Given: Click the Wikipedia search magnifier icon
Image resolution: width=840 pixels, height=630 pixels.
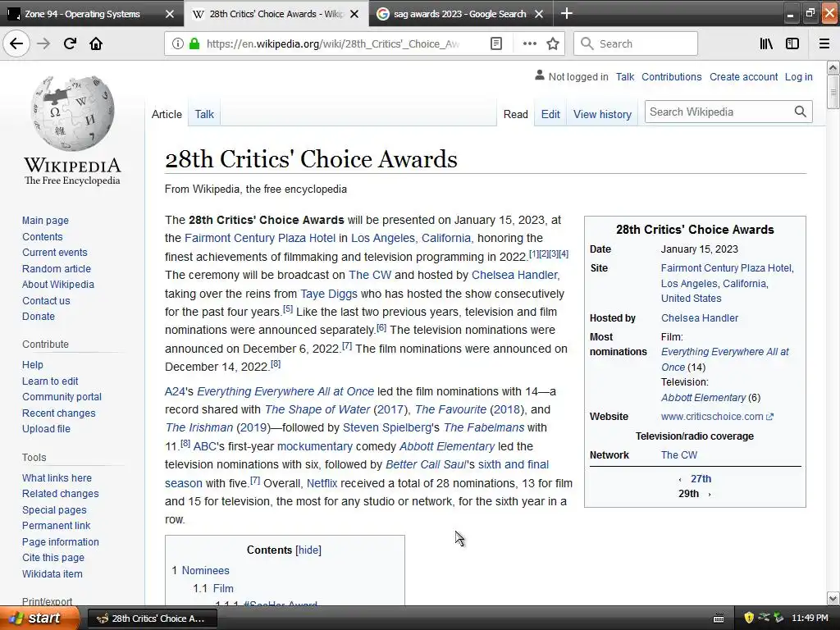Looking at the screenshot, I should click(x=801, y=112).
